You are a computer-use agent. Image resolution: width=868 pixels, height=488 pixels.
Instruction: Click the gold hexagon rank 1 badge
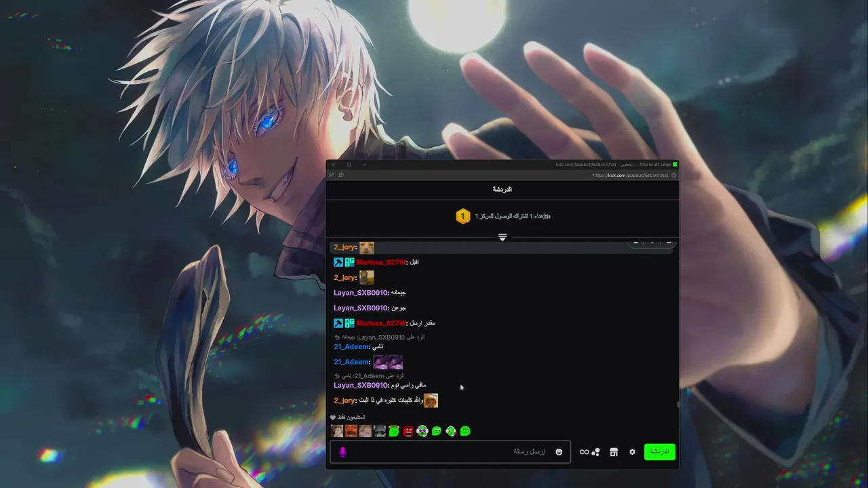pos(462,216)
